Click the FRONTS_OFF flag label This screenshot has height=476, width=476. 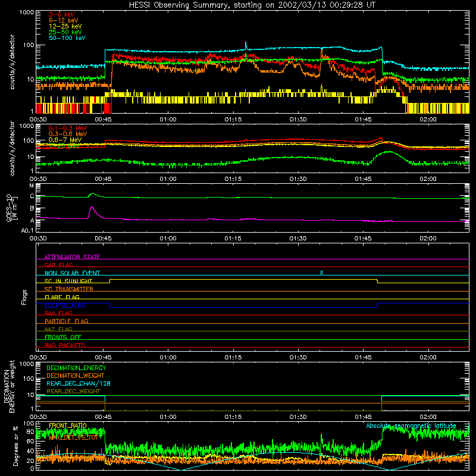(63, 337)
